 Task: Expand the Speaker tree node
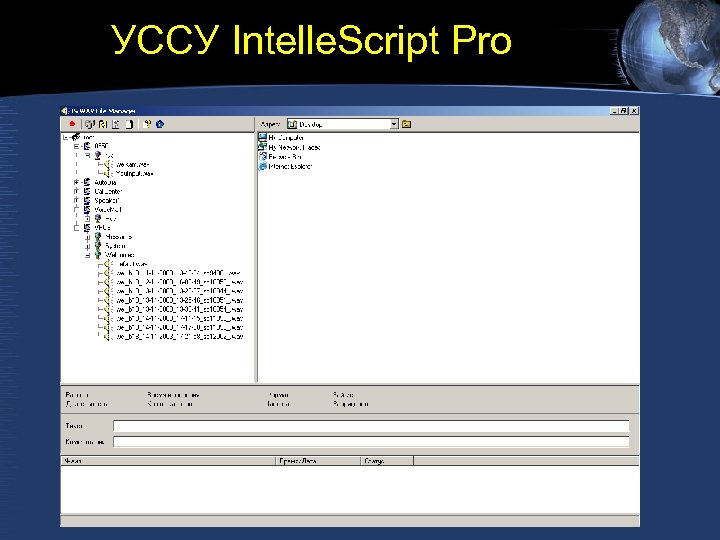coord(76,200)
